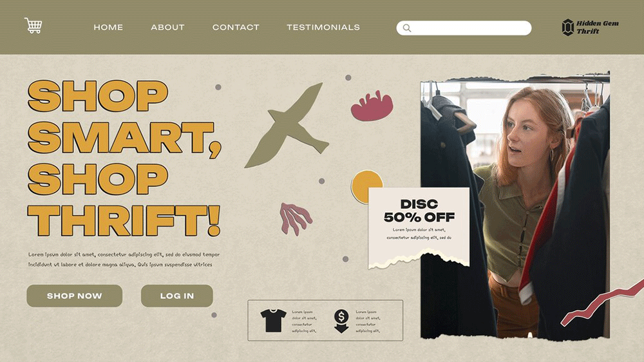This screenshot has width=644, height=362.
Task: Click the Log In button
Action: (177, 296)
